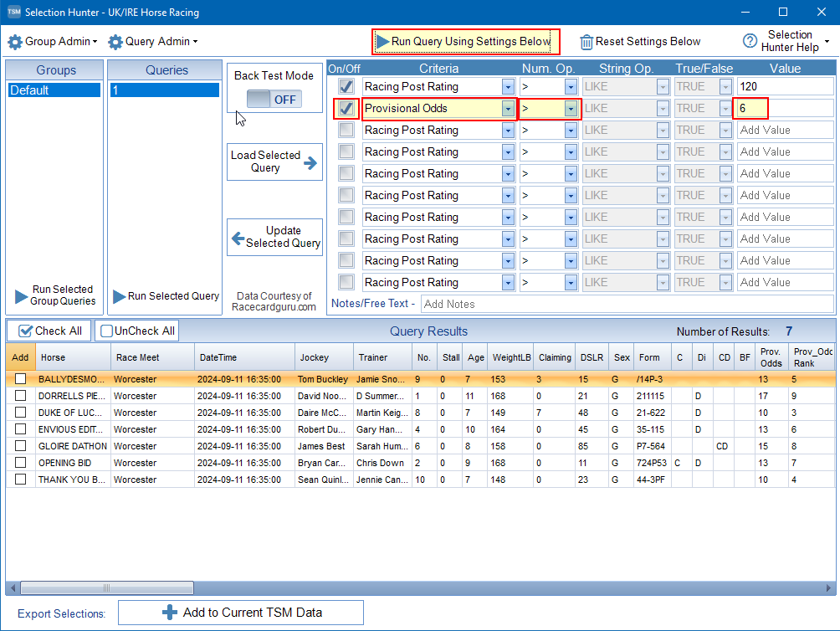Viewport: 840px width, 631px height.
Task: Click the Run Selected Group Queries play icon
Action: coord(22,296)
